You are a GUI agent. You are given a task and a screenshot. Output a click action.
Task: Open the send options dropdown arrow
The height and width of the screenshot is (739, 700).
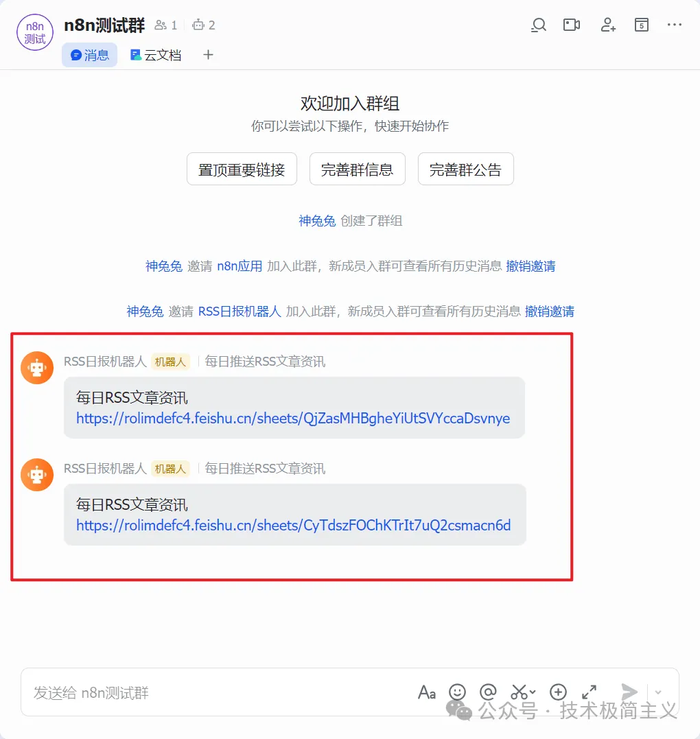[x=658, y=692]
